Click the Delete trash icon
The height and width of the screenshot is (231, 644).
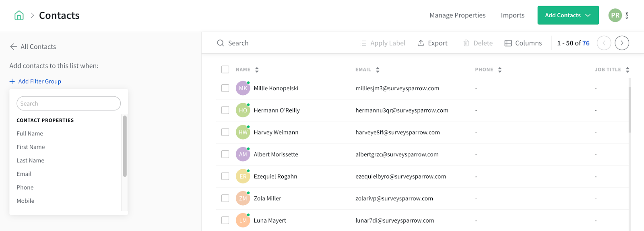coord(466,43)
